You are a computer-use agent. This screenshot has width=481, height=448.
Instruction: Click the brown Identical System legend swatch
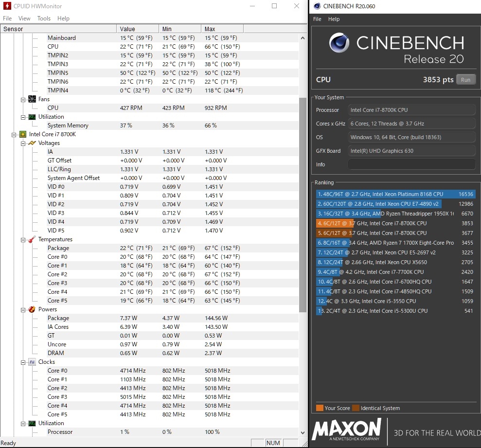point(356,408)
